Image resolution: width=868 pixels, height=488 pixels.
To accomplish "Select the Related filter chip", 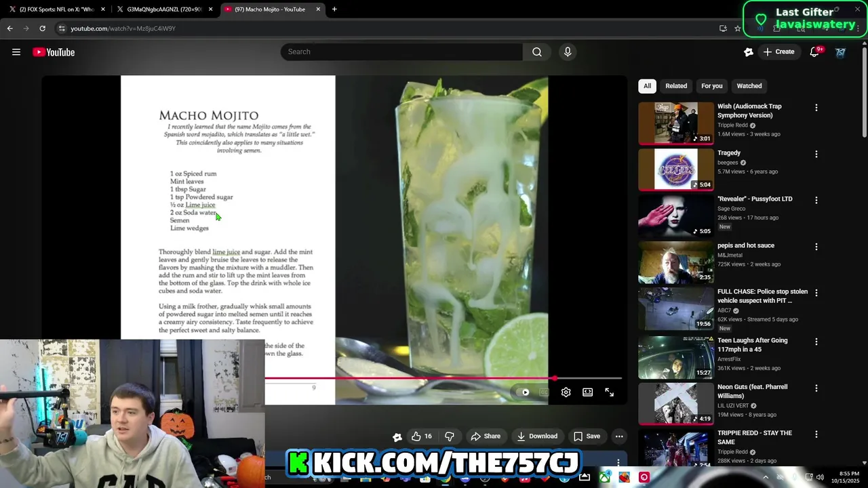I will pos(676,86).
